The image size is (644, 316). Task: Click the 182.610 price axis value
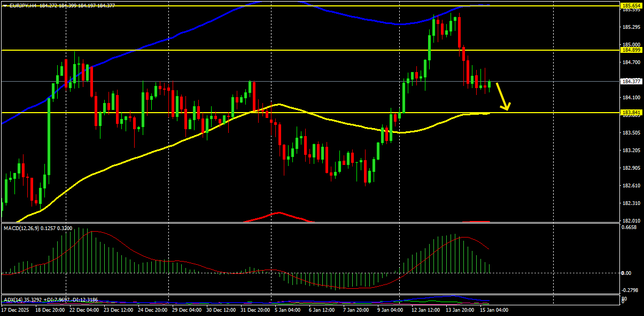coord(631,186)
